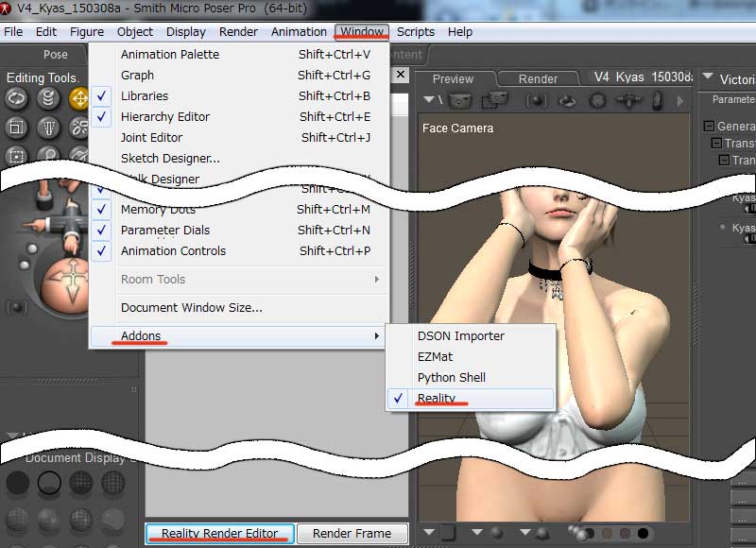The height and width of the screenshot is (548, 756).
Task: Select the third second-row sphere display style
Action: click(x=81, y=521)
